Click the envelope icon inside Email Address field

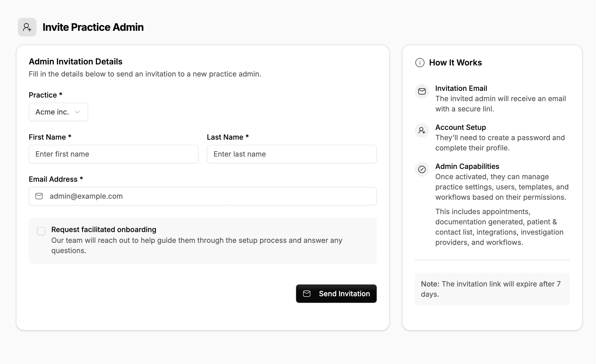coord(39,196)
